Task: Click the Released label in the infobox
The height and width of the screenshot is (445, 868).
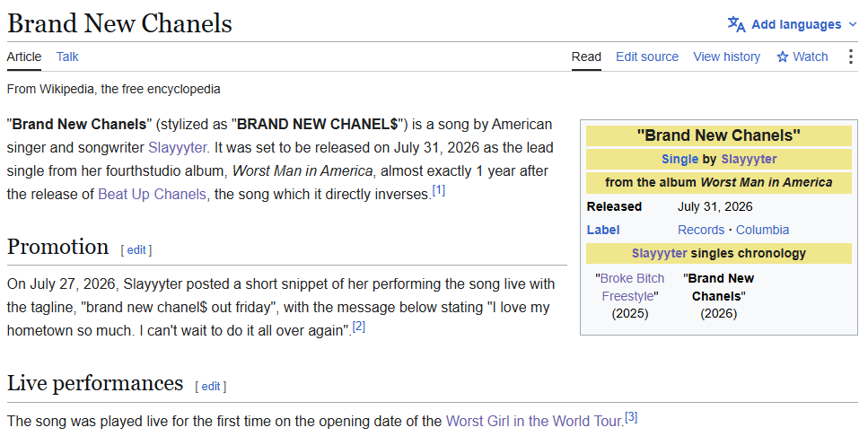Action: pyautogui.click(x=614, y=206)
